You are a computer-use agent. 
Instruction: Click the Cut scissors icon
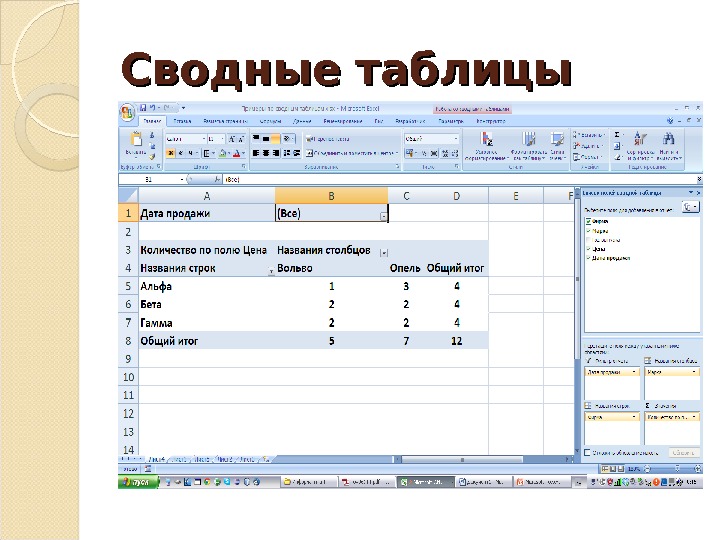tap(152, 135)
